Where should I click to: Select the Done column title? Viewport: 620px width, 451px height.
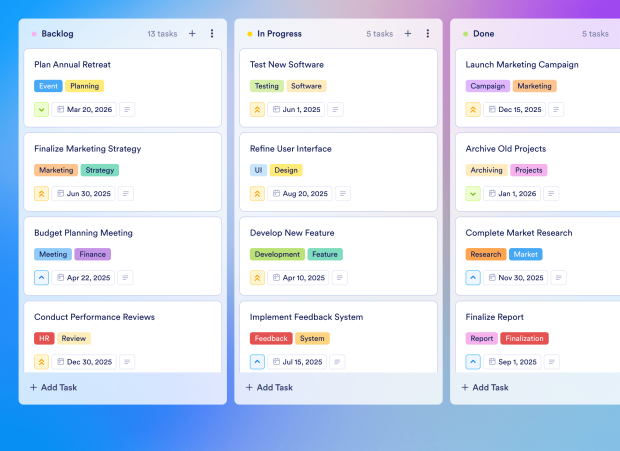click(483, 34)
